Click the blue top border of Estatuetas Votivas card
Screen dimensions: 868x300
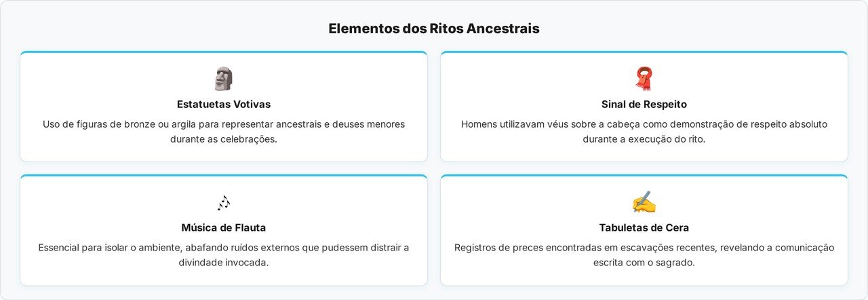pyautogui.click(x=224, y=52)
